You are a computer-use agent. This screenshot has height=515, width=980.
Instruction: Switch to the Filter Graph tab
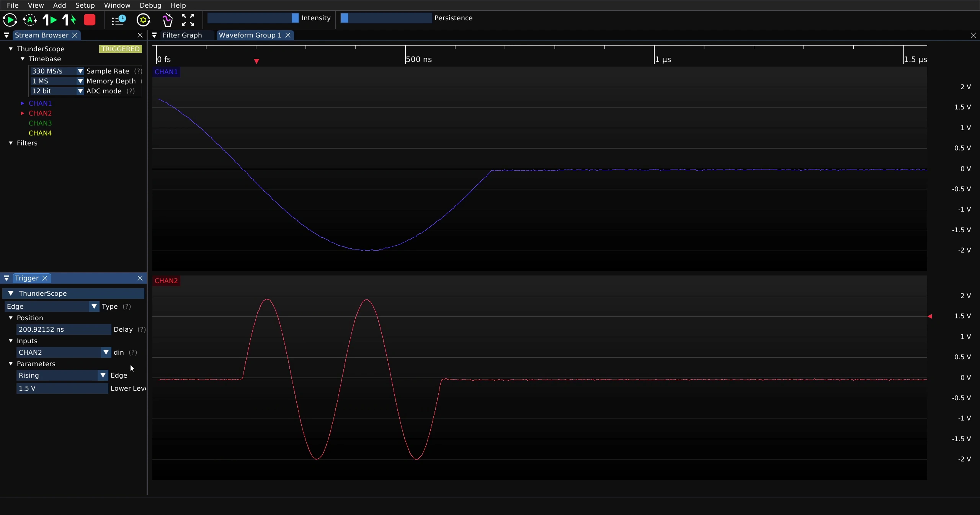pos(182,35)
